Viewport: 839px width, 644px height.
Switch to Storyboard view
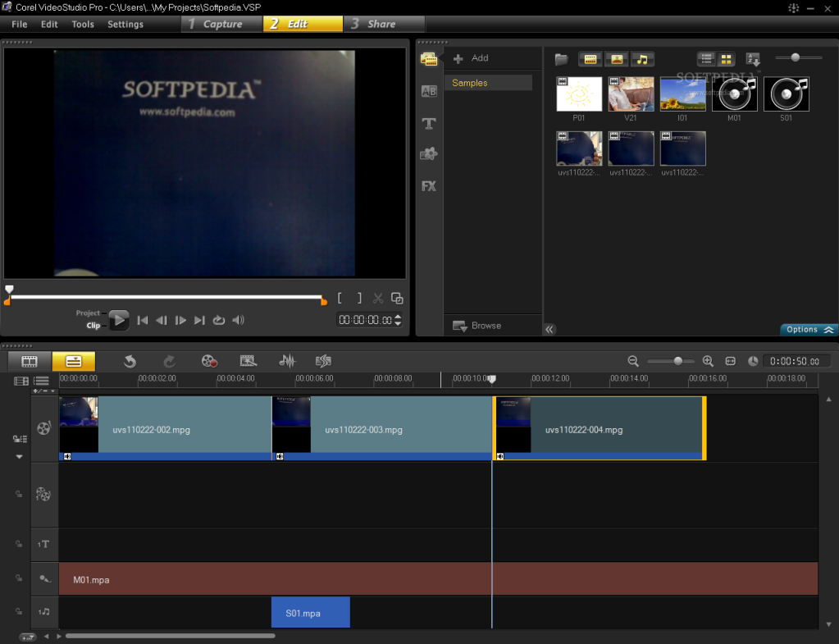pyautogui.click(x=30, y=361)
